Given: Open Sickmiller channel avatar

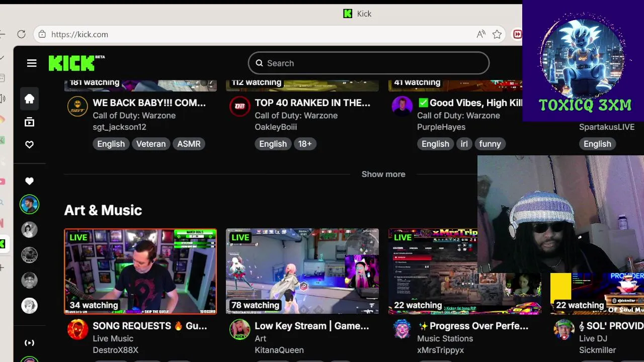Looking at the screenshot, I should click(x=564, y=329).
